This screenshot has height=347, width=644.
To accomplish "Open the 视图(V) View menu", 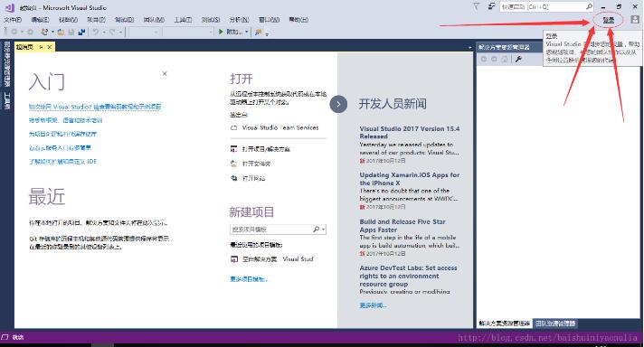I will pyautogui.click(x=68, y=20).
